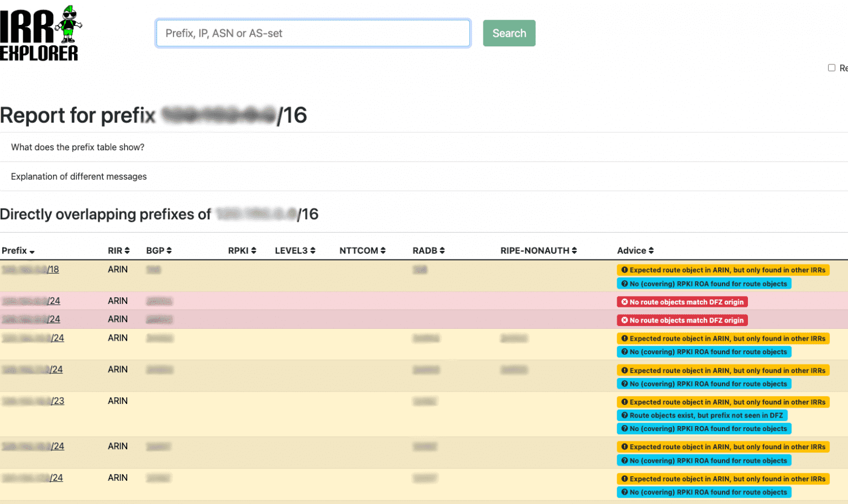Sort by NTTCOM column sort icon
Screen dimensions: 848x504
(383, 250)
